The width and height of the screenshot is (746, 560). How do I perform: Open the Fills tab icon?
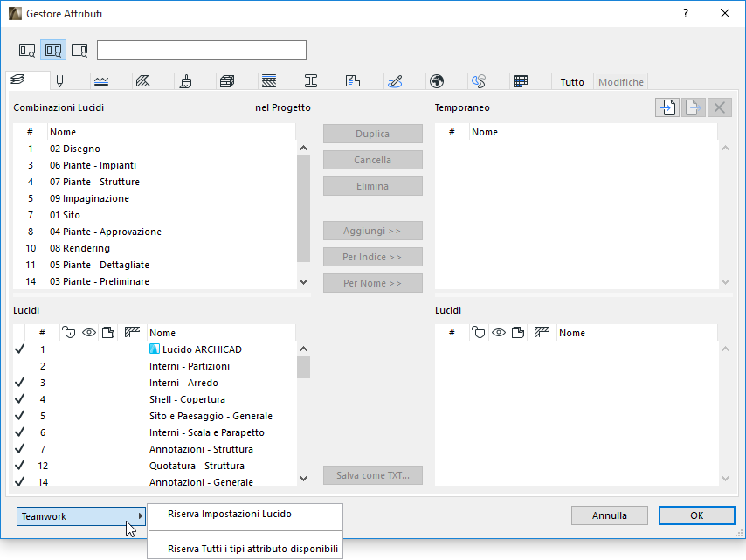tap(143, 81)
